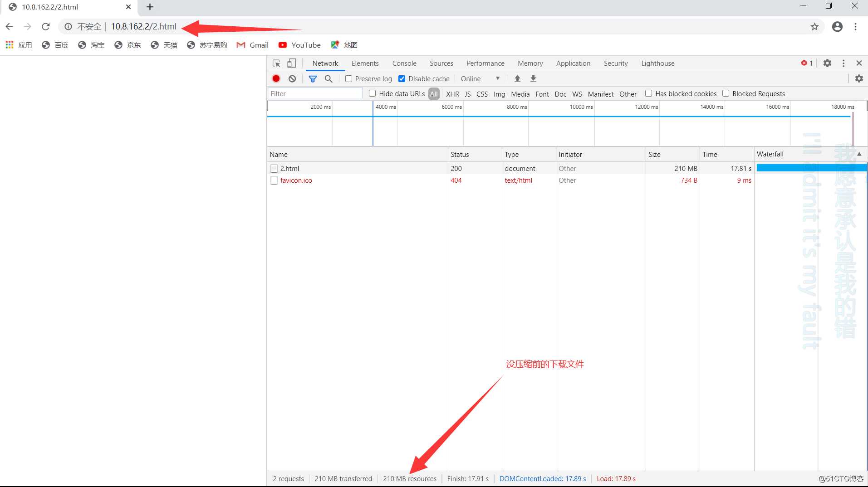Open the YouTube bookmark
The height and width of the screenshot is (487, 868).
point(299,45)
